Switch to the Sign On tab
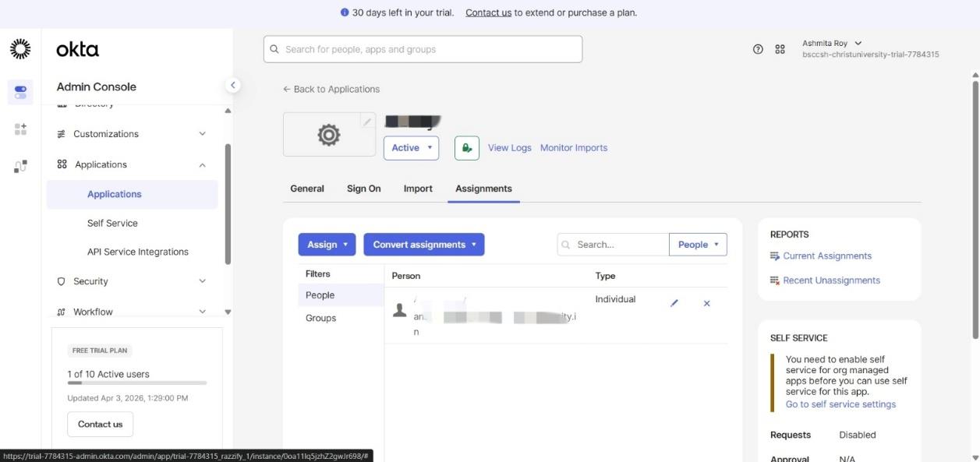Screen dimensions: 980x462 pyautogui.click(x=364, y=189)
